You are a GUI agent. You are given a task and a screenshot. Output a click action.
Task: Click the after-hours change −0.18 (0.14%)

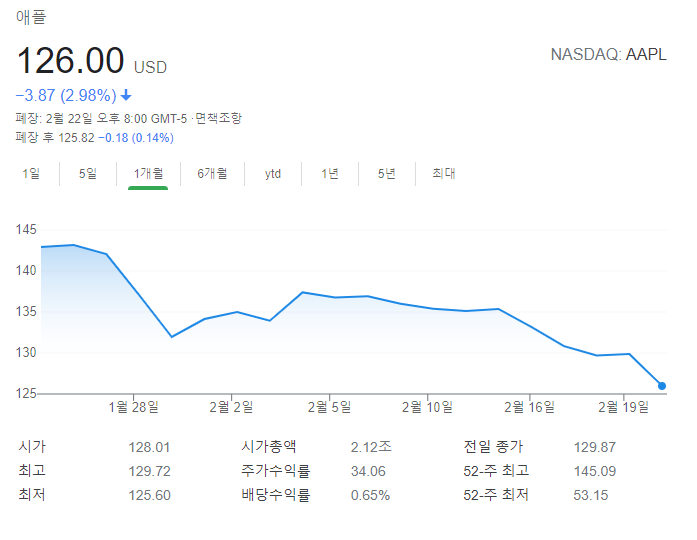[136, 138]
